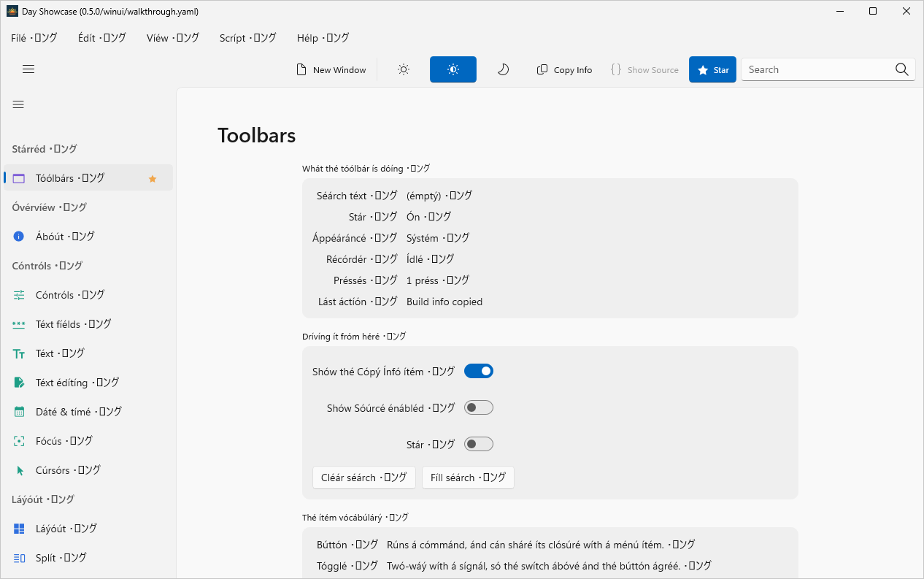Click the Fócús target icon
This screenshot has width=924, height=579.
[19, 441]
